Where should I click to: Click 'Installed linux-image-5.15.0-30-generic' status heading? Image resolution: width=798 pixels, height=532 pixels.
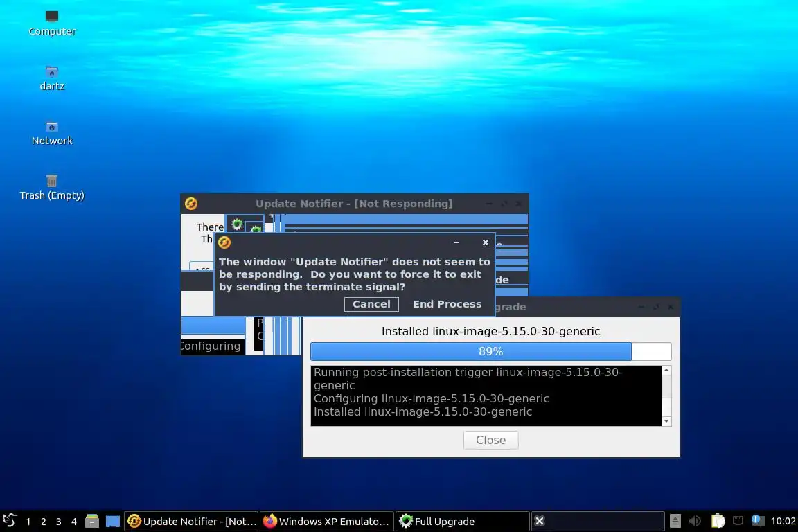pos(490,331)
